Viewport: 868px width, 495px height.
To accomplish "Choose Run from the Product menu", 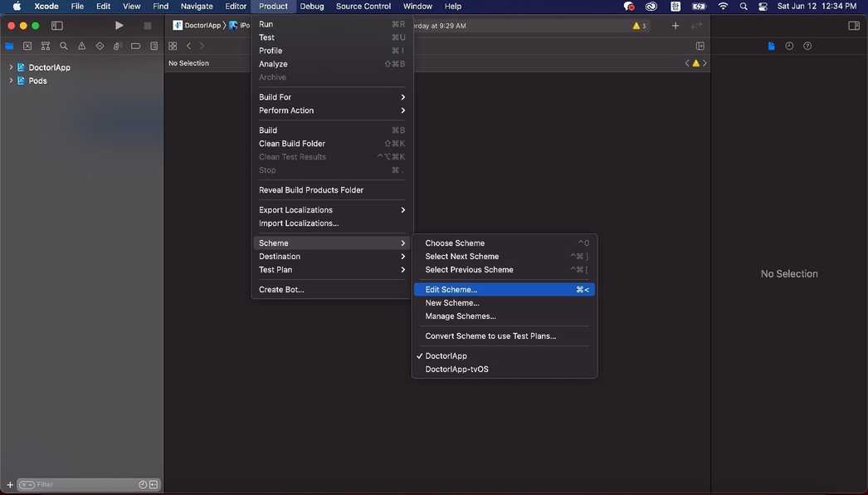I will (x=332, y=24).
